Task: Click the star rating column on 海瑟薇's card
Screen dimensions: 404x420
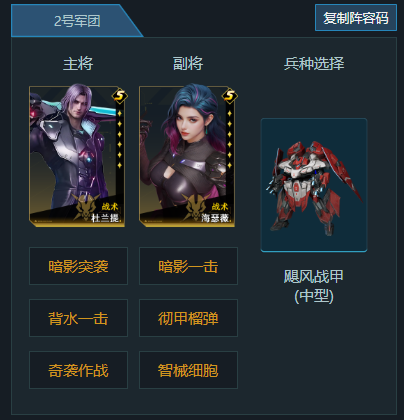Action: pyautogui.click(x=229, y=139)
